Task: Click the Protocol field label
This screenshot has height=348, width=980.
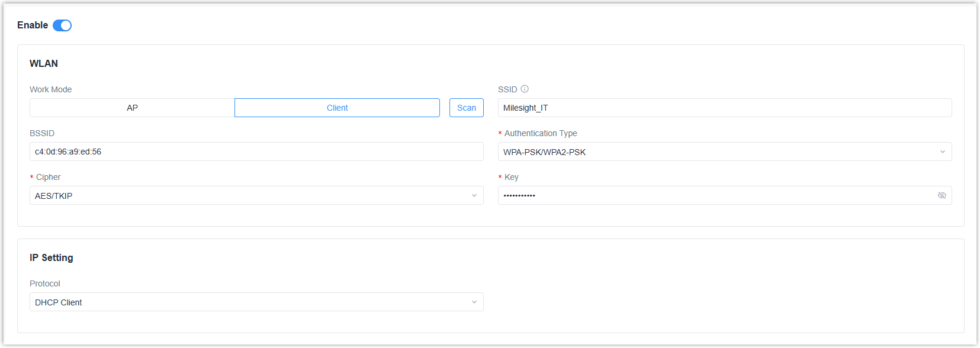Action: point(45,284)
